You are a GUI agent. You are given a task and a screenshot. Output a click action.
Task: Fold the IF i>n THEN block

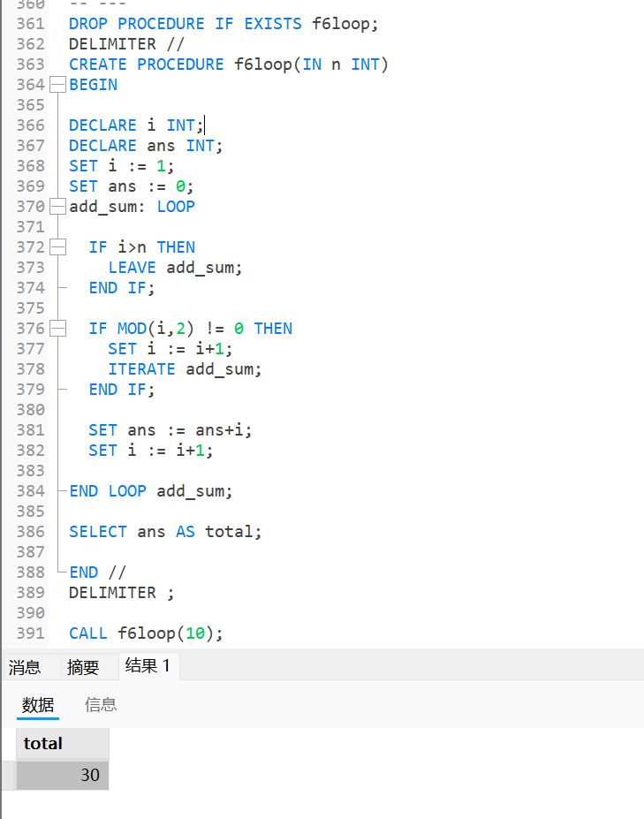point(57,247)
